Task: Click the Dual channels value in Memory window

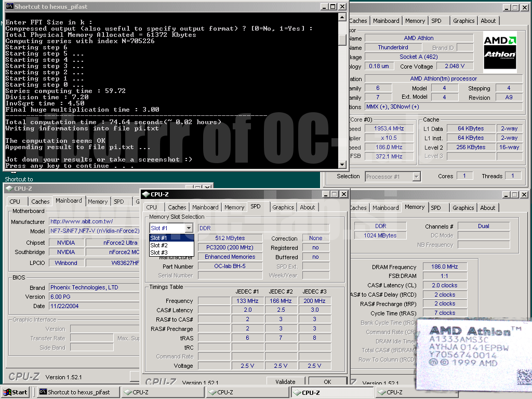Action: [484, 226]
